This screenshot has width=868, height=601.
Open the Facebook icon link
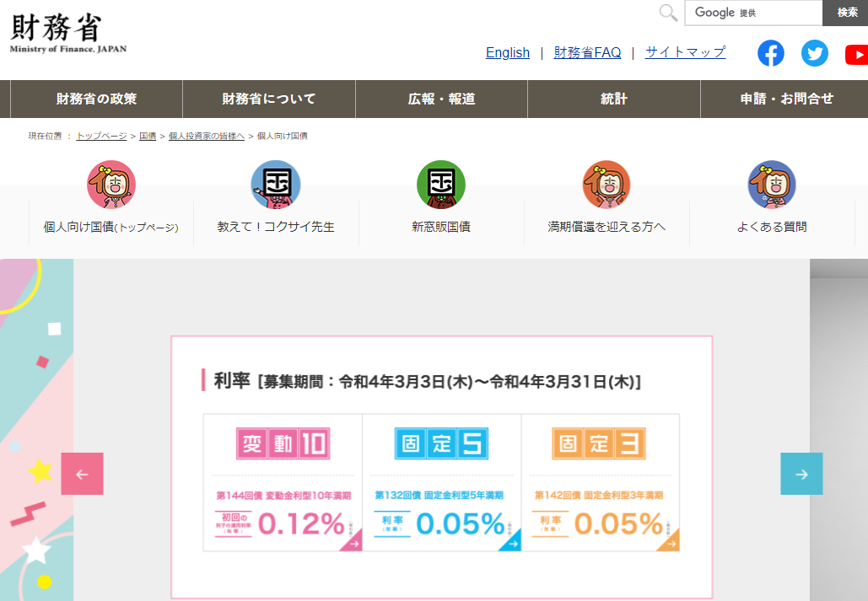click(x=771, y=53)
